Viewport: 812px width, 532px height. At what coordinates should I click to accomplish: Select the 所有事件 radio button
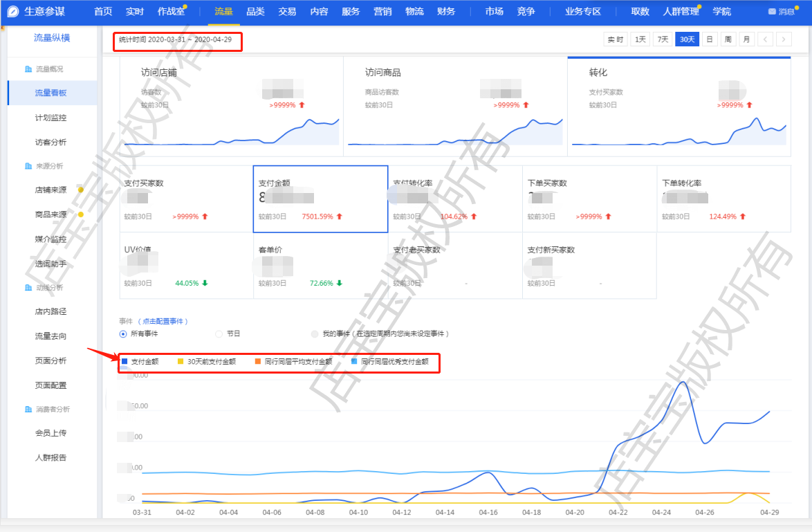click(x=123, y=333)
